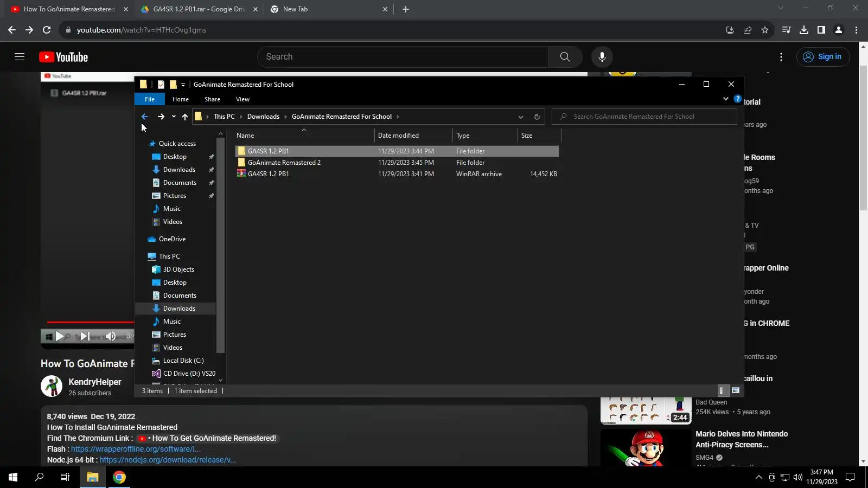This screenshot has width=868, height=488.
Task: Open address bar history dropdown
Action: coord(521,117)
